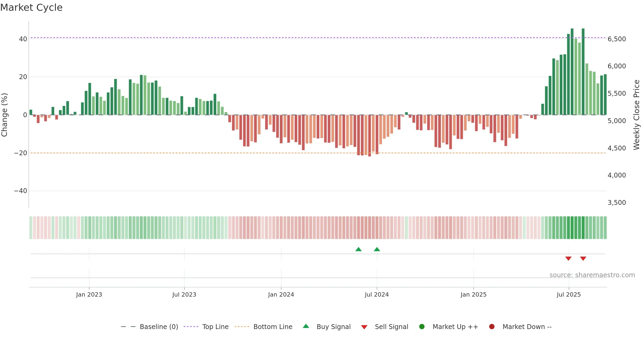Image resolution: width=644 pixels, height=362 pixels.
Task: Click the source: sharemaestro.com text
Action: point(592,275)
